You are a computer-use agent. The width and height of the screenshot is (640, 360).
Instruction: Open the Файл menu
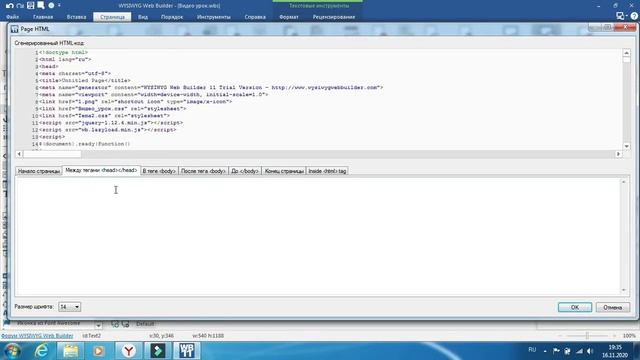[13, 17]
